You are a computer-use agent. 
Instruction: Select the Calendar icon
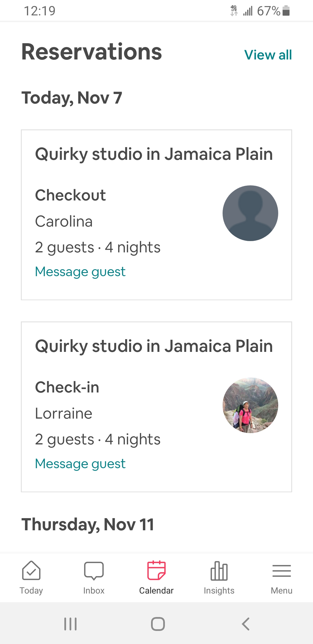click(156, 570)
